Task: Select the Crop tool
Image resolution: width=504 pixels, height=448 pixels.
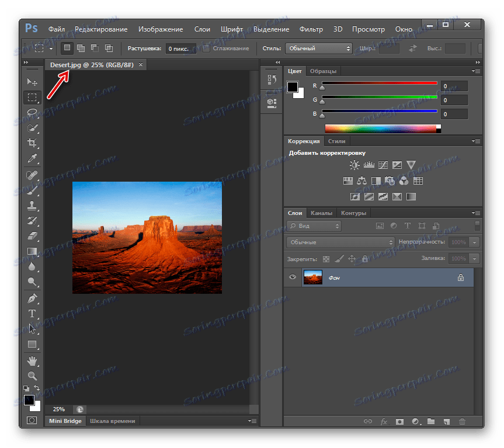Action: point(32,143)
